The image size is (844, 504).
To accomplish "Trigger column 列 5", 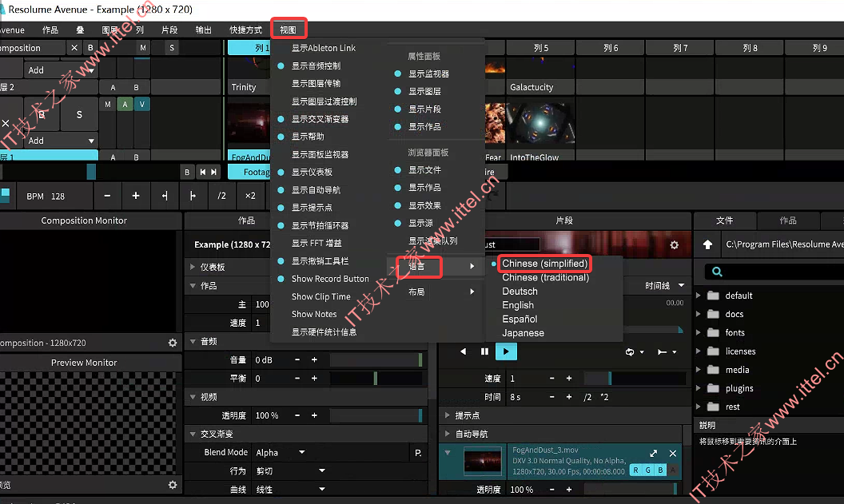I will (541, 48).
